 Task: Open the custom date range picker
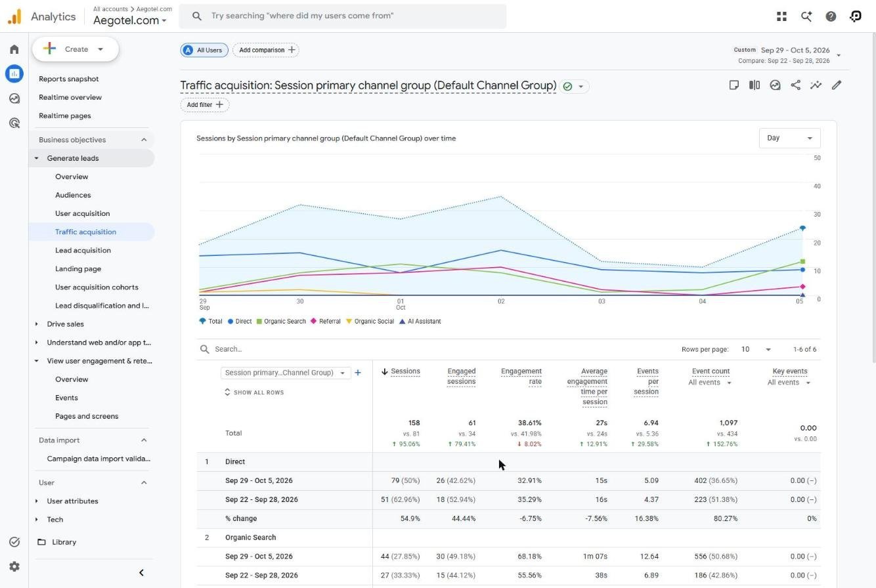(x=788, y=55)
